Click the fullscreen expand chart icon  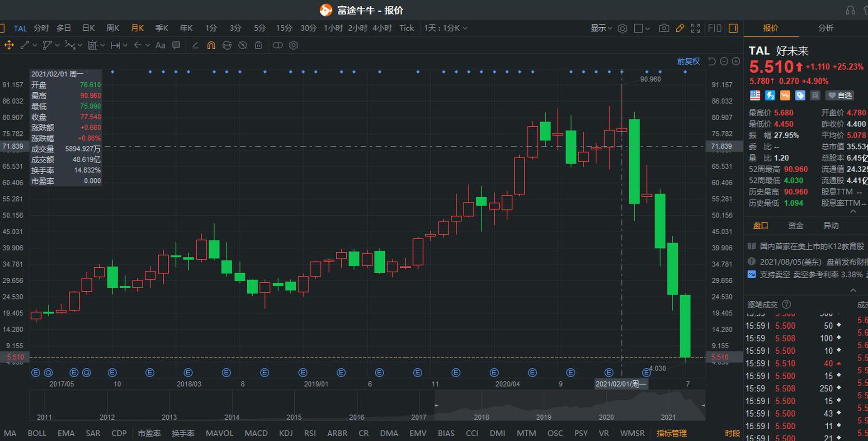tap(695, 28)
